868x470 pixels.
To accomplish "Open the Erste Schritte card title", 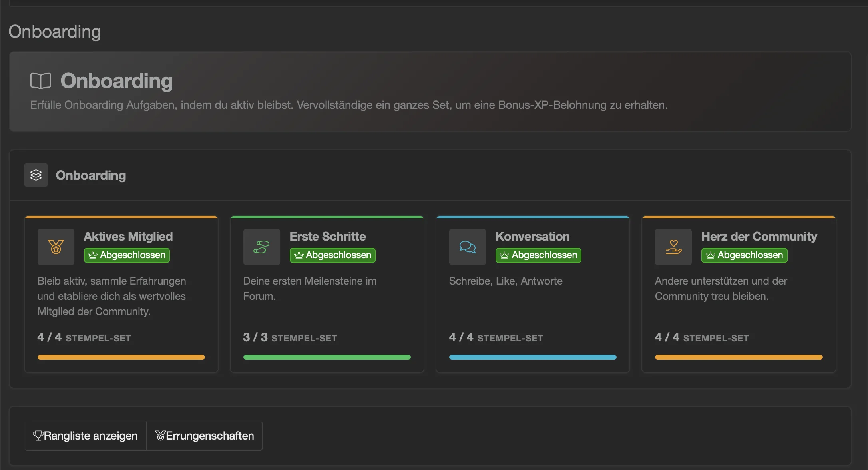I will tap(328, 237).
